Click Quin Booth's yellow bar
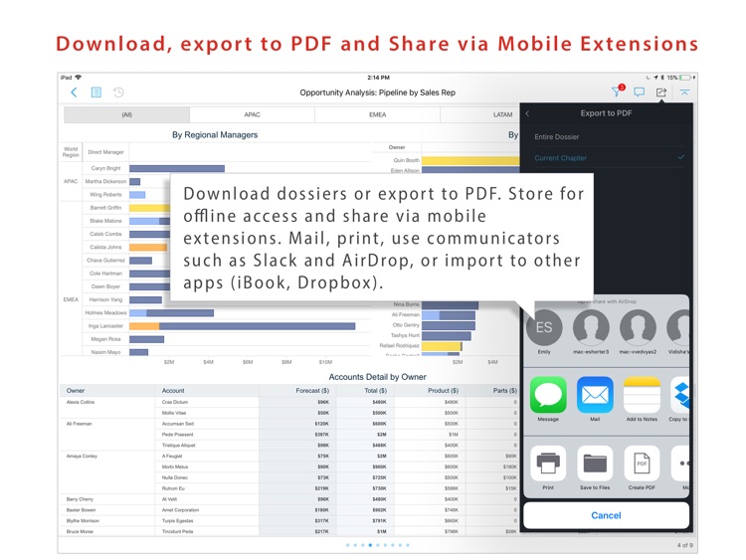Screen dimensions: 746x560 point(470,161)
